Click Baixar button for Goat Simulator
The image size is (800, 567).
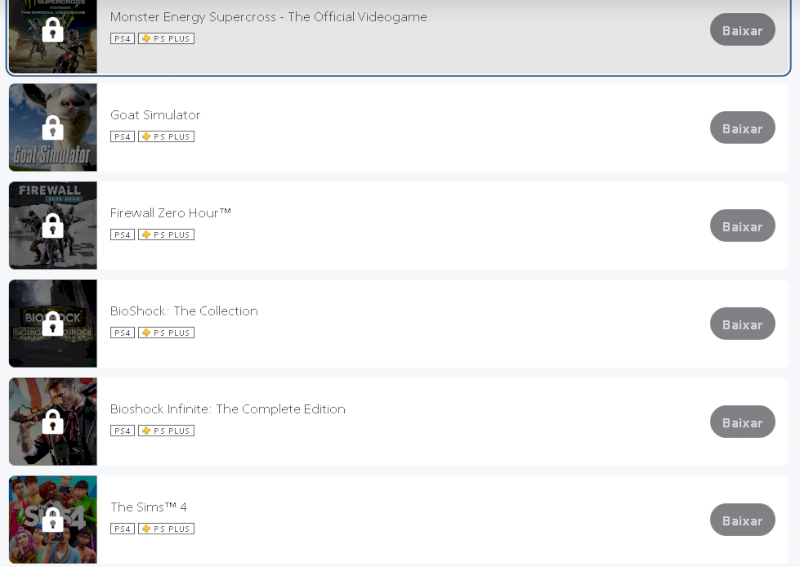coord(742,128)
